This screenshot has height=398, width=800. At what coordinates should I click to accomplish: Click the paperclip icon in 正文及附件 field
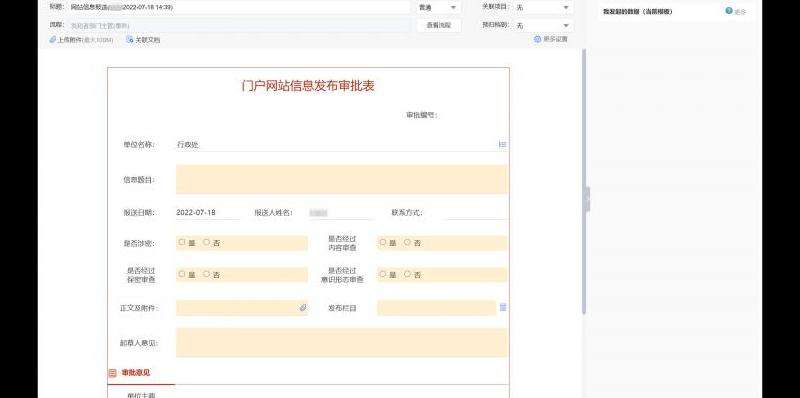coord(303,308)
